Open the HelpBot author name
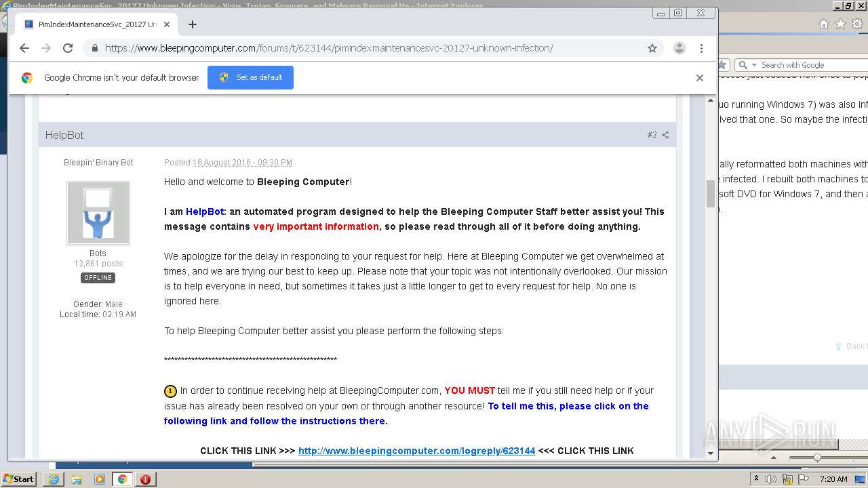868x488 pixels. 64,135
